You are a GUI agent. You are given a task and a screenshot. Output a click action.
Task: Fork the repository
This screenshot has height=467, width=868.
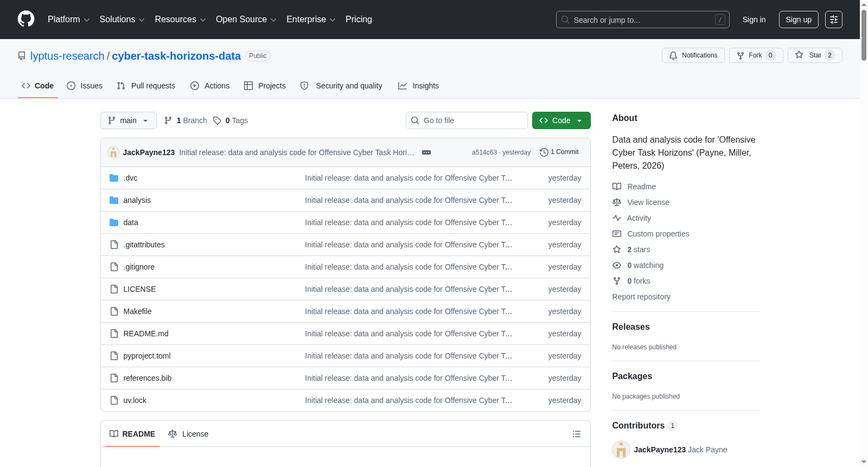pyautogui.click(x=756, y=55)
